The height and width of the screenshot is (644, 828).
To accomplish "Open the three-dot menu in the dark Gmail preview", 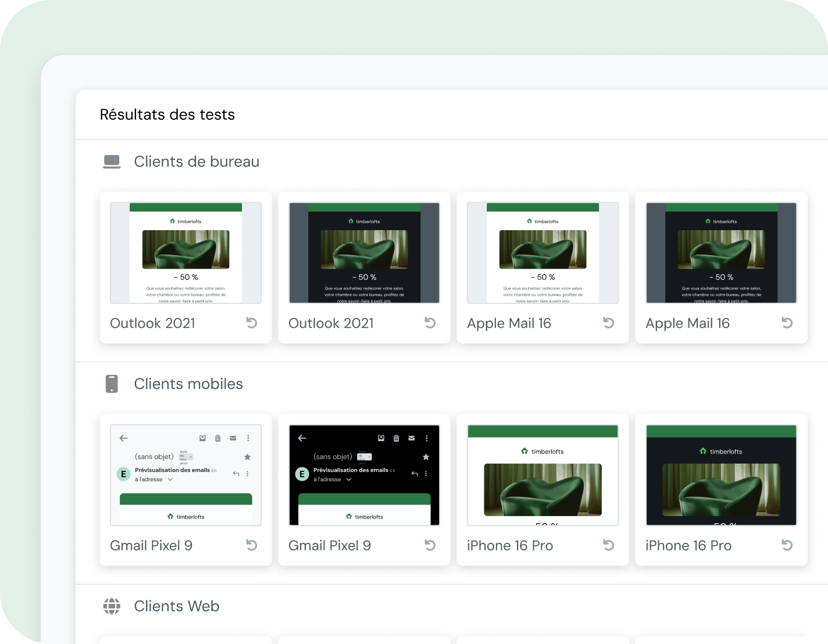I will click(x=427, y=438).
